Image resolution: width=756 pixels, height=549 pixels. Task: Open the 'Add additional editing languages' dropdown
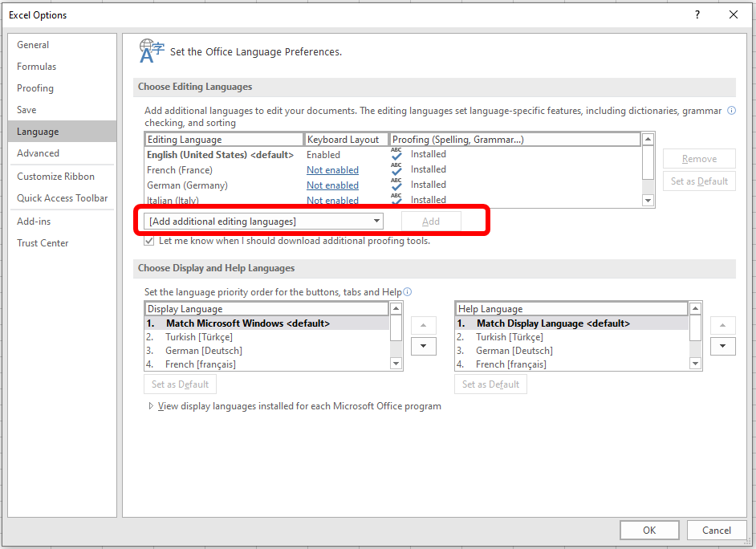[264, 222]
